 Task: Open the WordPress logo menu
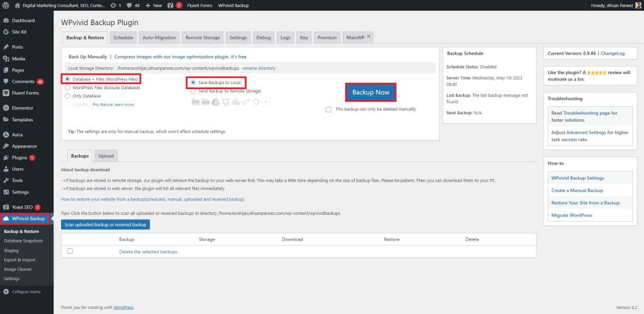click(6, 6)
